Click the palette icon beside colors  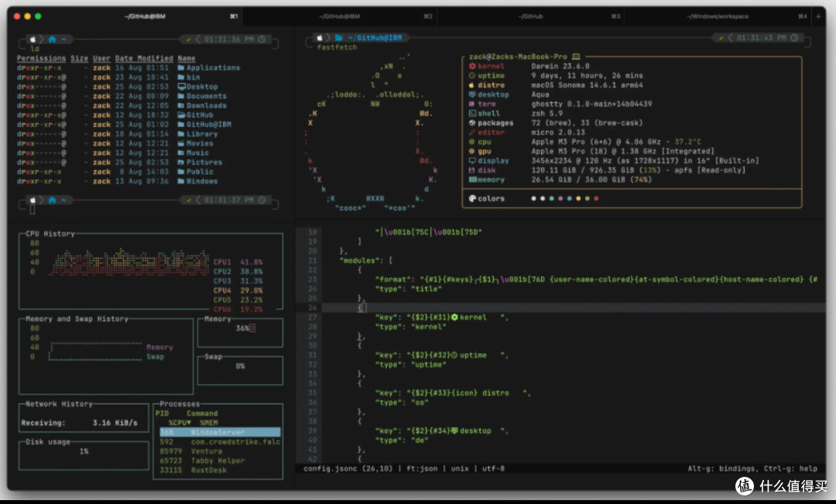pos(472,198)
